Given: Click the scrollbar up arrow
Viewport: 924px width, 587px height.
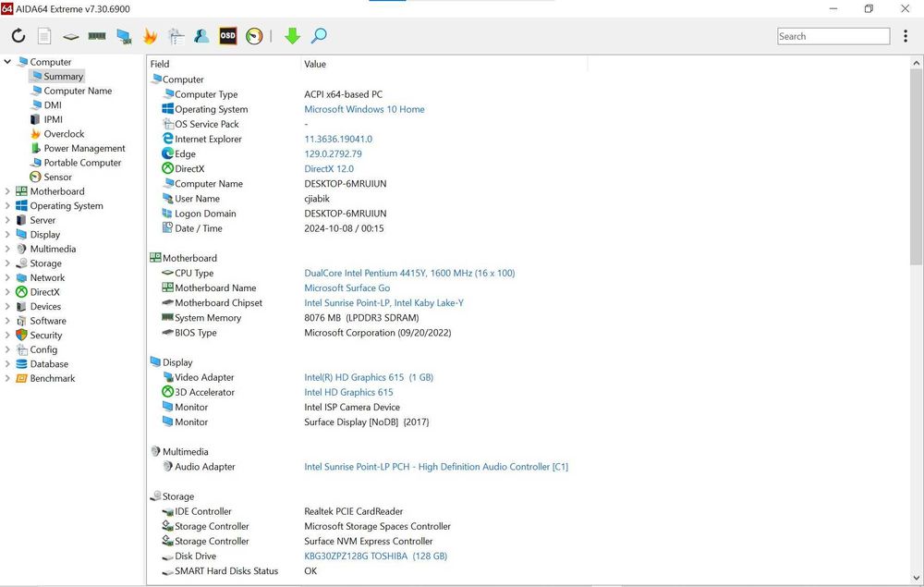Looking at the screenshot, I should coord(917,63).
